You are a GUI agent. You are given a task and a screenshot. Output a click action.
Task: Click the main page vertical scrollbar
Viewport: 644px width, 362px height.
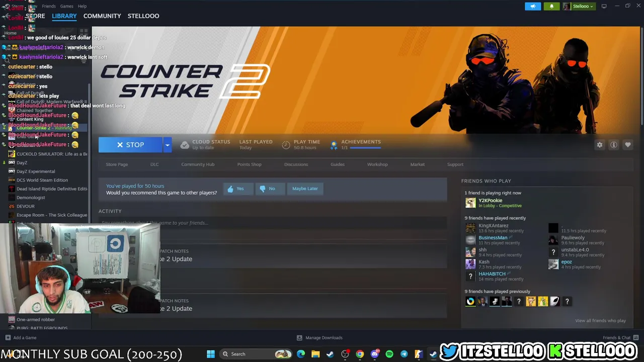click(x=641, y=75)
